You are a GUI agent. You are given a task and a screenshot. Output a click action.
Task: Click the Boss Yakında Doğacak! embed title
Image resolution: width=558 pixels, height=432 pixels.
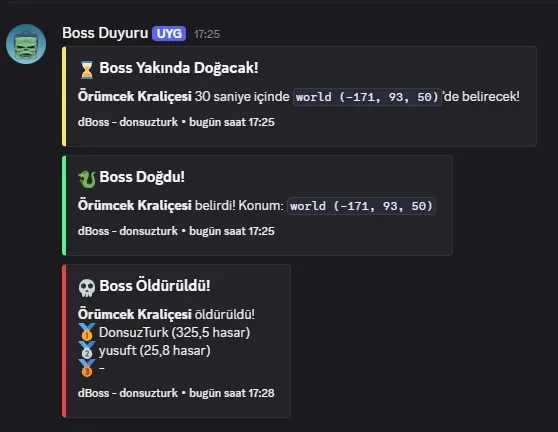(179, 68)
